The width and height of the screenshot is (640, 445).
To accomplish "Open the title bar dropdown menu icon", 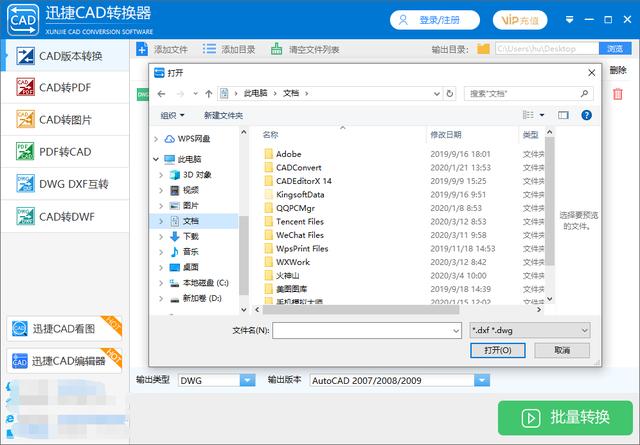I will [569, 20].
